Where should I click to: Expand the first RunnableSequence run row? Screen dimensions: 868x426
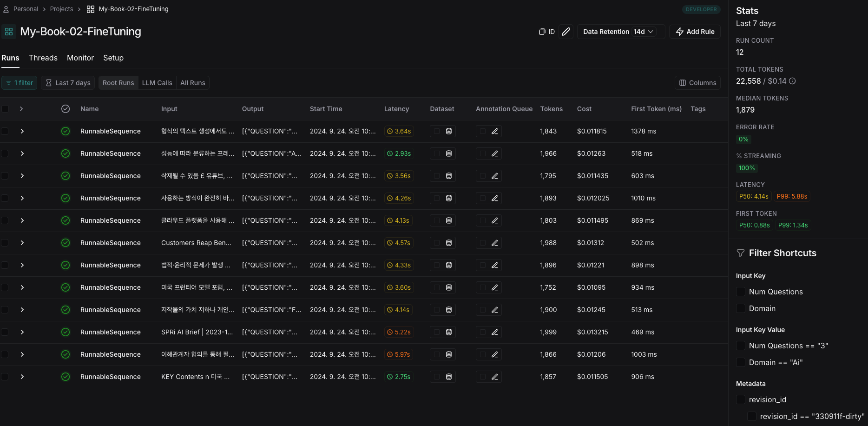click(22, 131)
